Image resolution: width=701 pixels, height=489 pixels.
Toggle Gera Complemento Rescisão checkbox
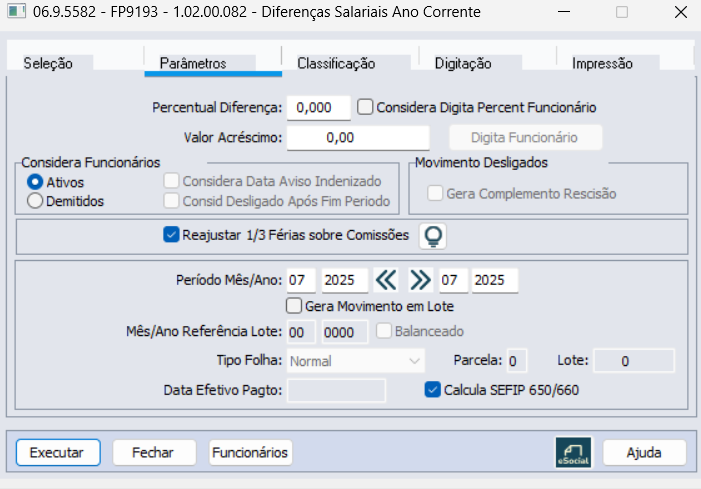point(435,193)
